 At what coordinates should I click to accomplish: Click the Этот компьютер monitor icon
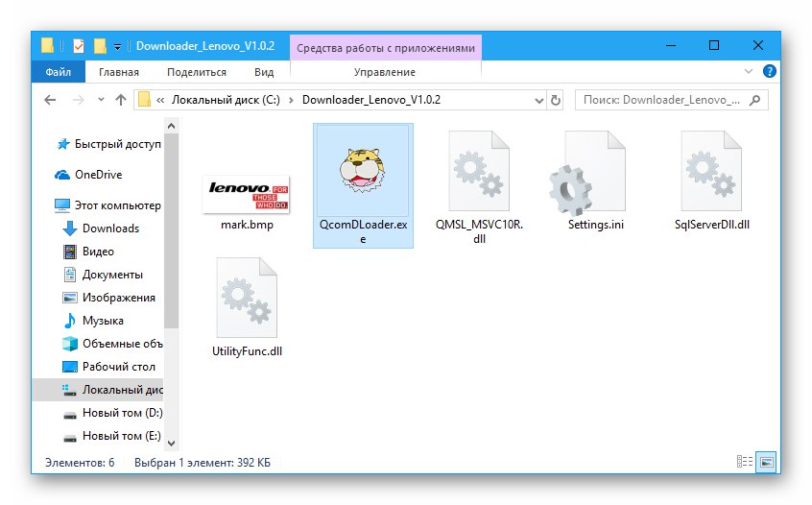click(x=62, y=205)
